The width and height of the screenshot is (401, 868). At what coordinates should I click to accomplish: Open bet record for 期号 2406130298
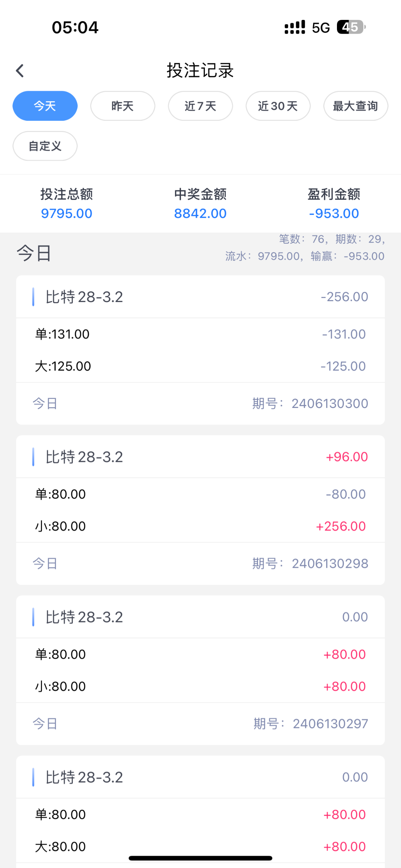pyautogui.click(x=200, y=563)
